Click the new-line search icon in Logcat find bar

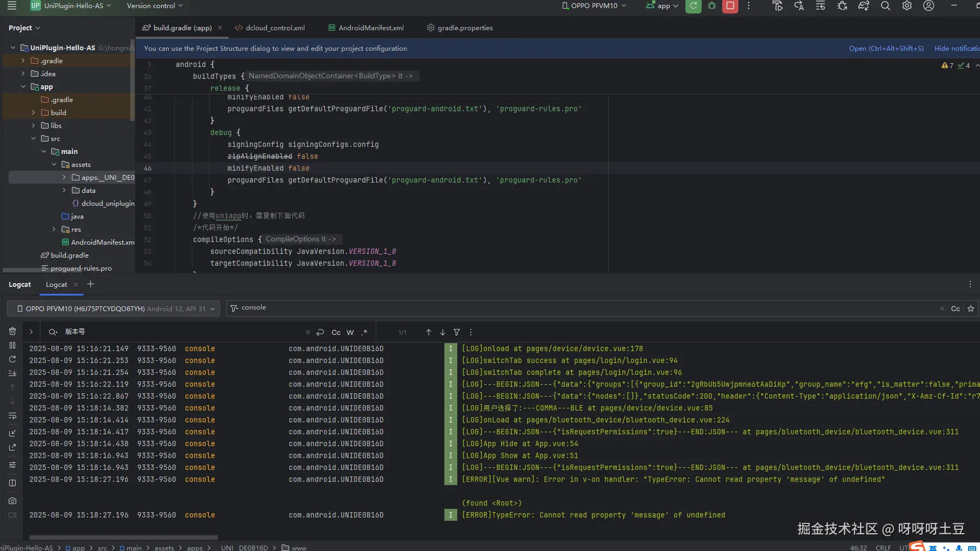[321, 332]
